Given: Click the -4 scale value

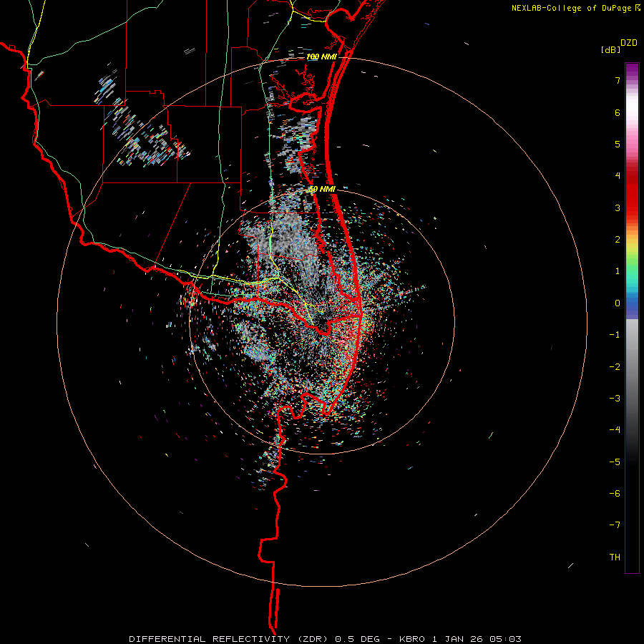Looking at the screenshot, I should click(x=615, y=430).
